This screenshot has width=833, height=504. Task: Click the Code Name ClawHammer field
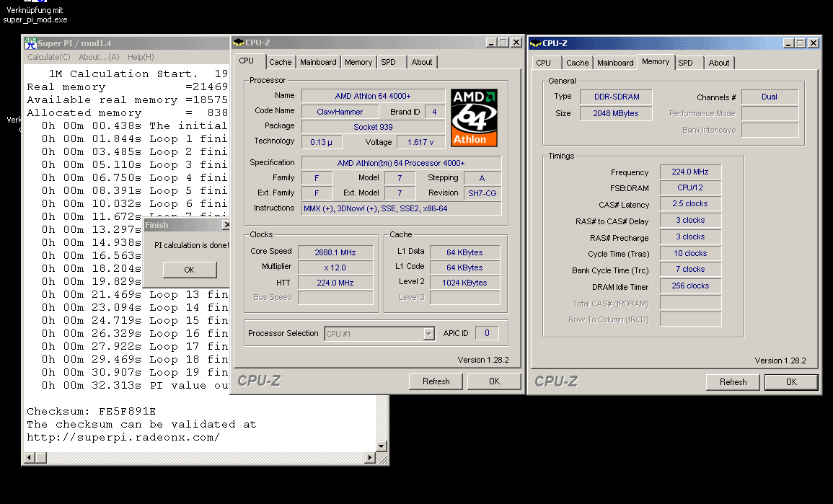pos(340,112)
